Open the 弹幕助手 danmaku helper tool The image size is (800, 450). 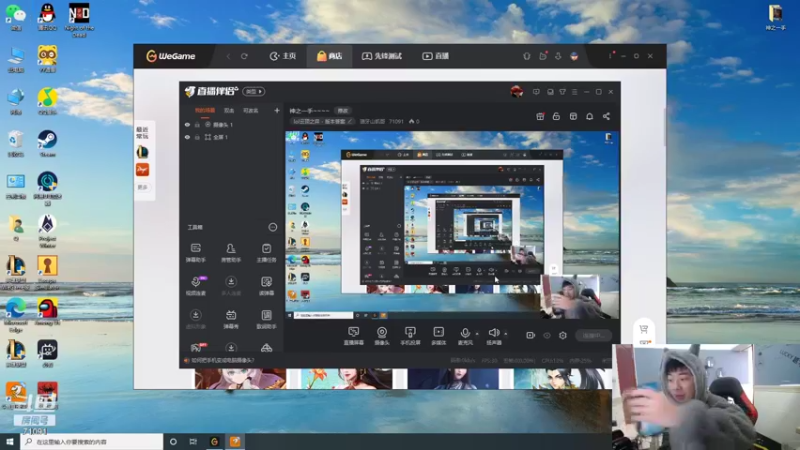tap(195, 253)
